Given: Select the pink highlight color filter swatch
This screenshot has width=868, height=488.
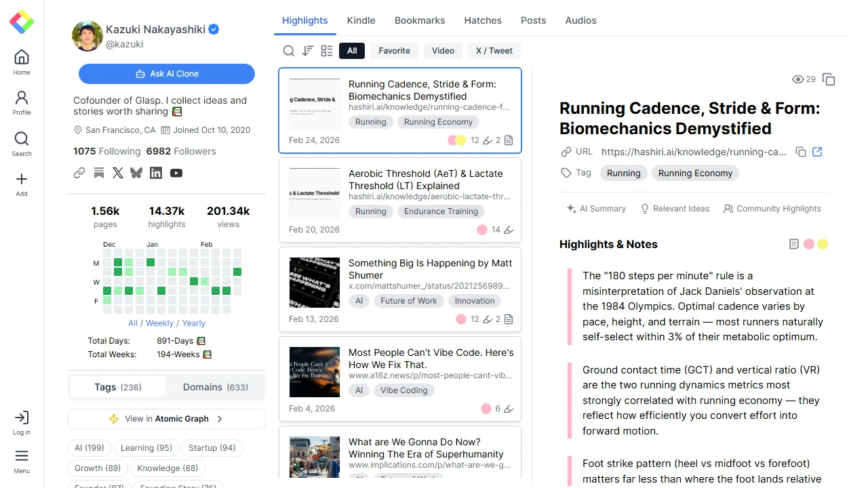Looking at the screenshot, I should click(x=808, y=244).
